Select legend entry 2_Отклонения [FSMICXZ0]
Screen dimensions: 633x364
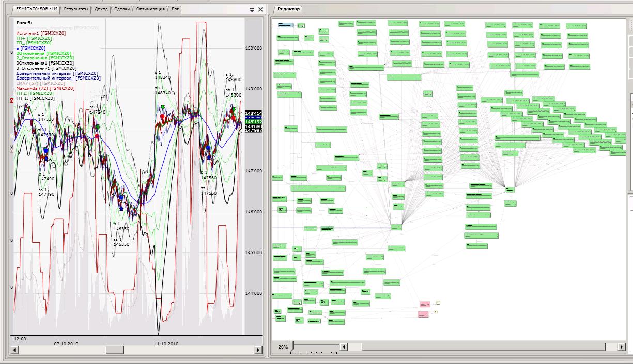pyautogui.click(x=45, y=58)
